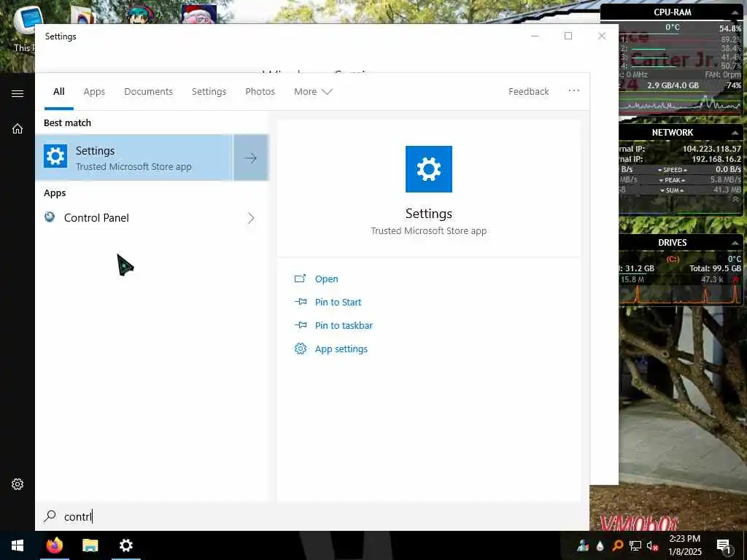
Task: Click the 'Total: 99.5 GB' drive text
Action: click(x=715, y=268)
